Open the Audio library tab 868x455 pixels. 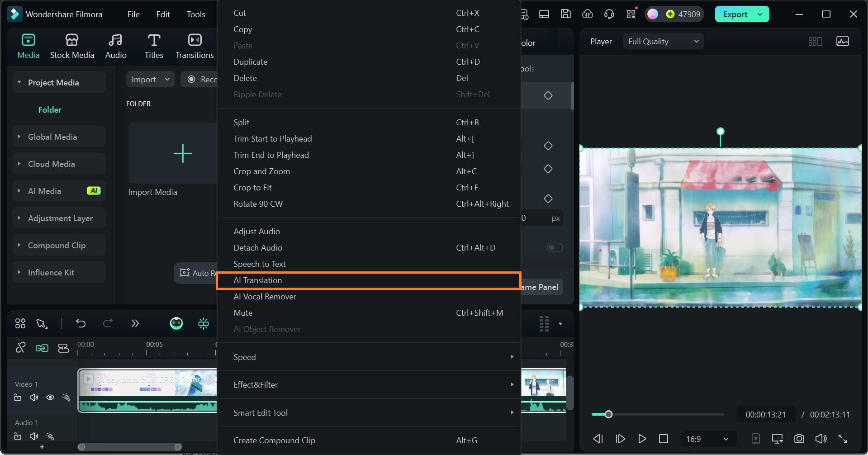pos(116,46)
